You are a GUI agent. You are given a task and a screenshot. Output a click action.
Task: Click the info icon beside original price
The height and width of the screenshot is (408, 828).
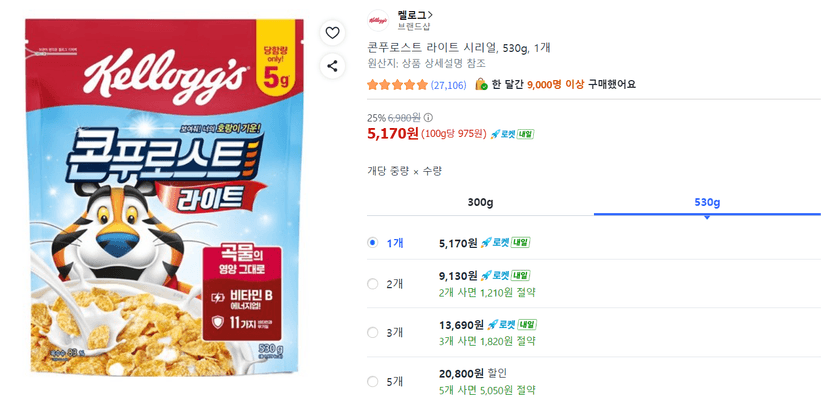pos(428,117)
